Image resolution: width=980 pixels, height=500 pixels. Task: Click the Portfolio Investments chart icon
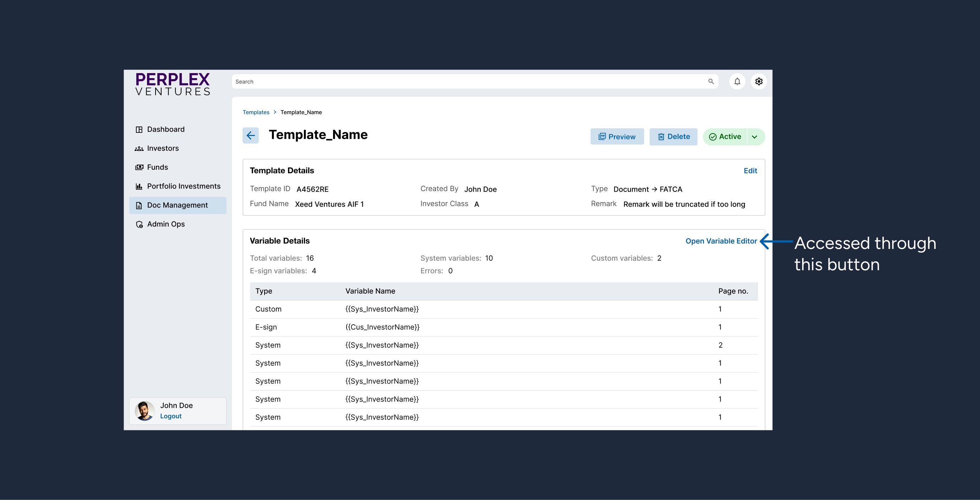pos(139,186)
